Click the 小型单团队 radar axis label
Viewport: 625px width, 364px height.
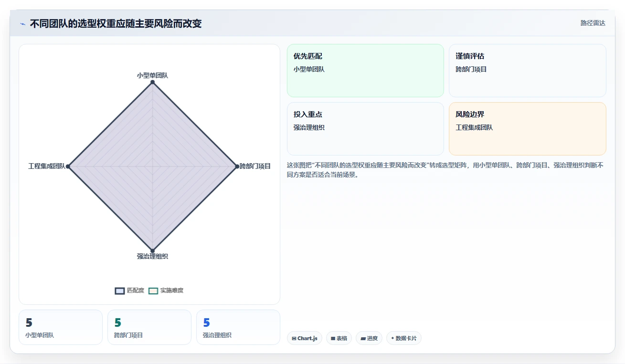tap(152, 75)
